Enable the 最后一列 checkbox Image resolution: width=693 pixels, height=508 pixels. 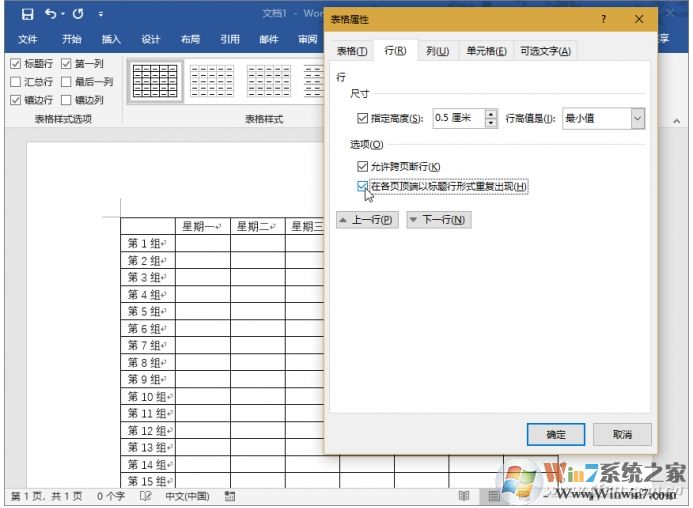point(66,82)
